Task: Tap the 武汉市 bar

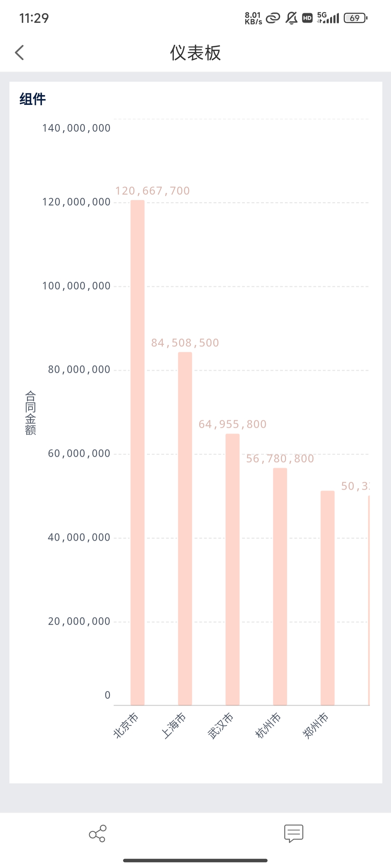Action: click(232, 569)
